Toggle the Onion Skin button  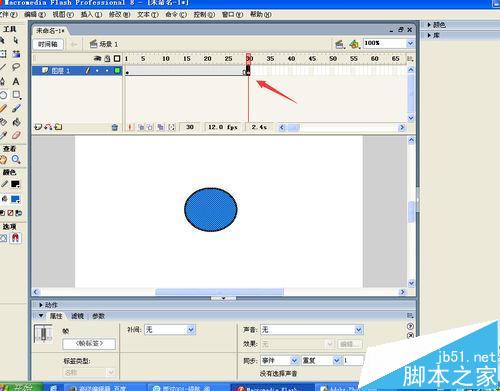(141, 127)
